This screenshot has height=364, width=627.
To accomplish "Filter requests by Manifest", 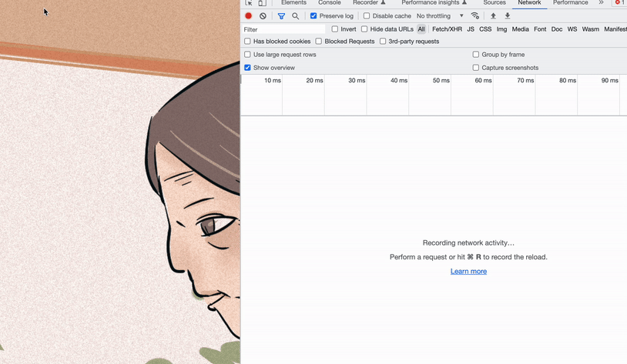I will coord(615,29).
